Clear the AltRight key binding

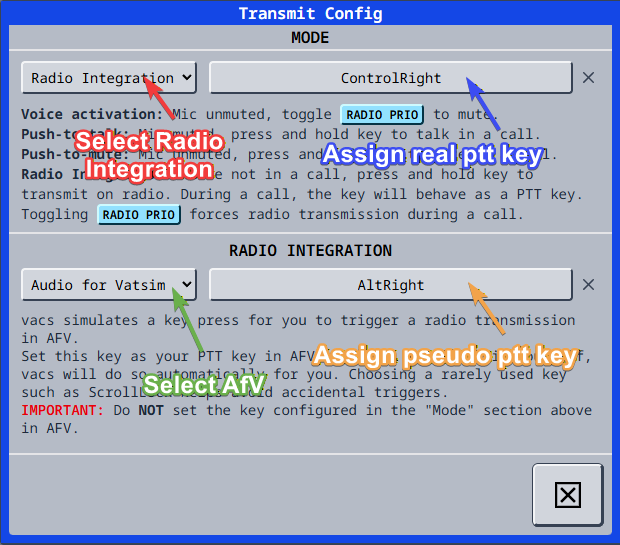click(x=588, y=285)
